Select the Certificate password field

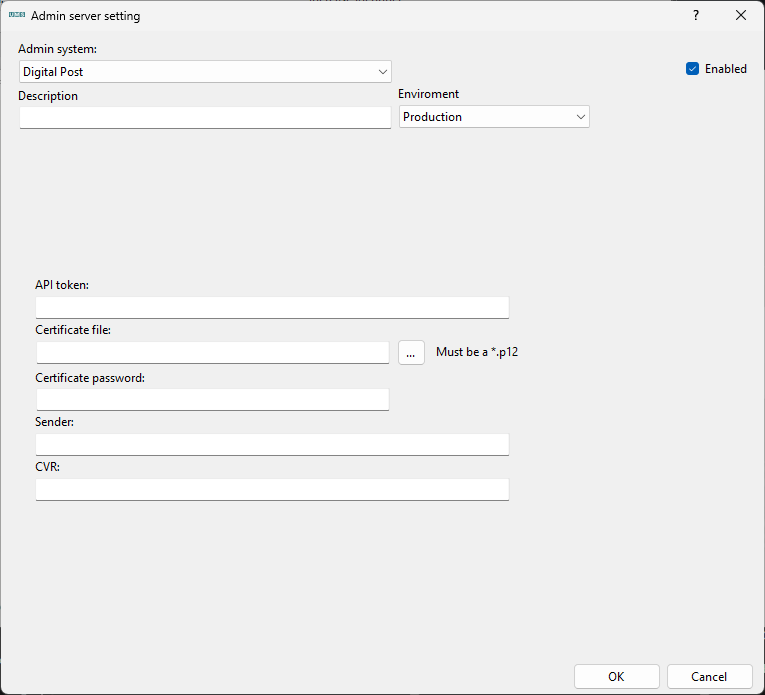tap(212, 400)
